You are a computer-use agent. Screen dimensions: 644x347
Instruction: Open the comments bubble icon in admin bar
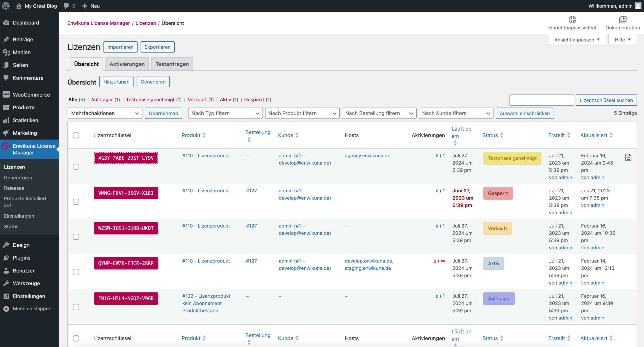point(66,6)
